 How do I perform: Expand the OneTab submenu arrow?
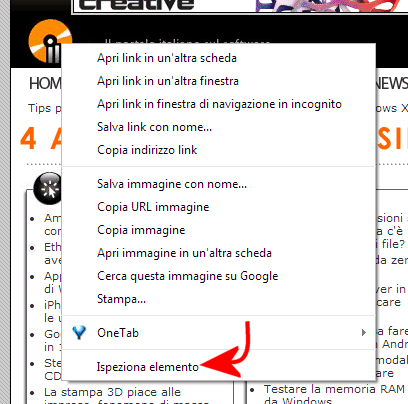(x=364, y=333)
